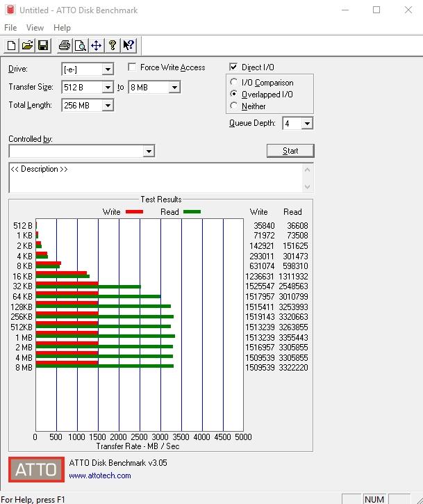The width and height of the screenshot is (423, 504).
Task: Click the NUM status bar indicator
Action: [x=374, y=499]
